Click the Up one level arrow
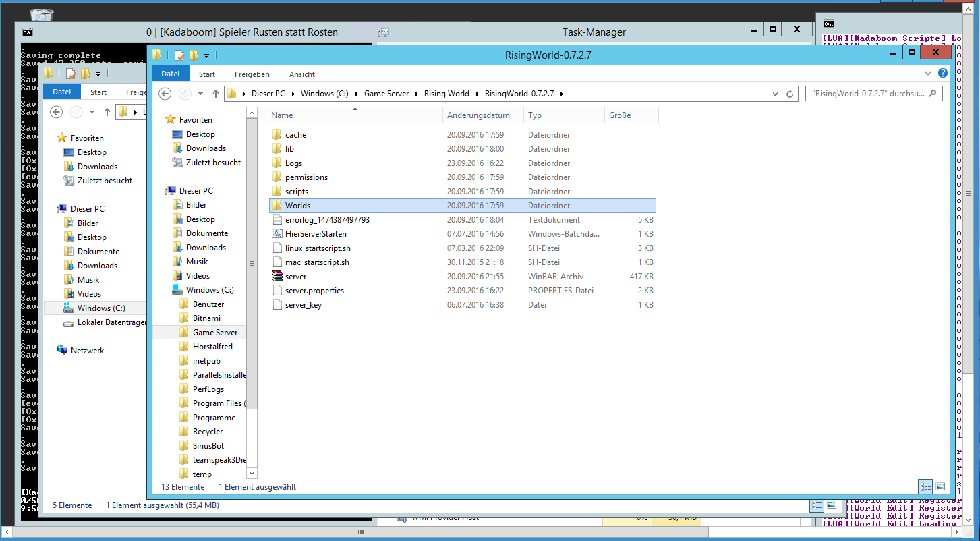 click(216, 94)
